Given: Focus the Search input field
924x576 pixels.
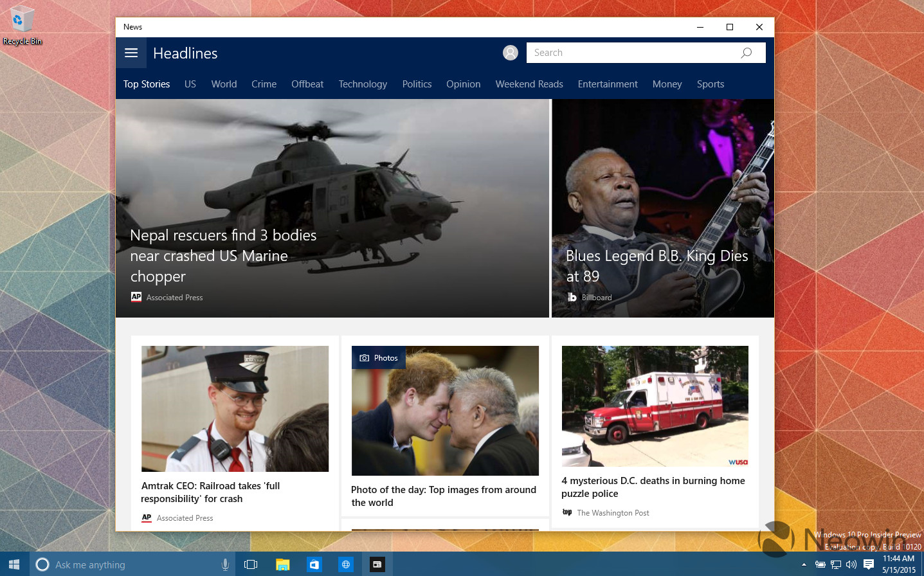Looking at the screenshot, I should 646,53.
